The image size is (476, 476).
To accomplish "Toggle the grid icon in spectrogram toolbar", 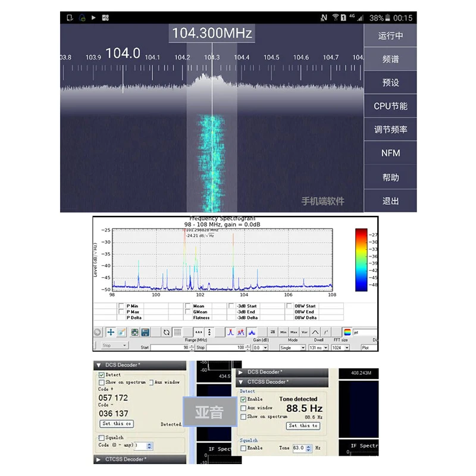I will [177, 332].
